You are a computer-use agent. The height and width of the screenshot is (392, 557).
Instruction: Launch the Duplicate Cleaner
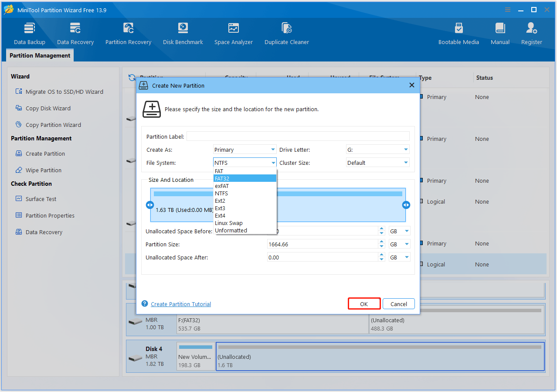(x=287, y=34)
